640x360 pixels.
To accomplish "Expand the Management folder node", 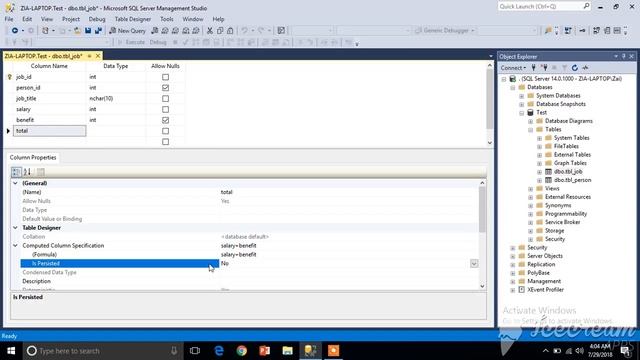I will (513, 282).
